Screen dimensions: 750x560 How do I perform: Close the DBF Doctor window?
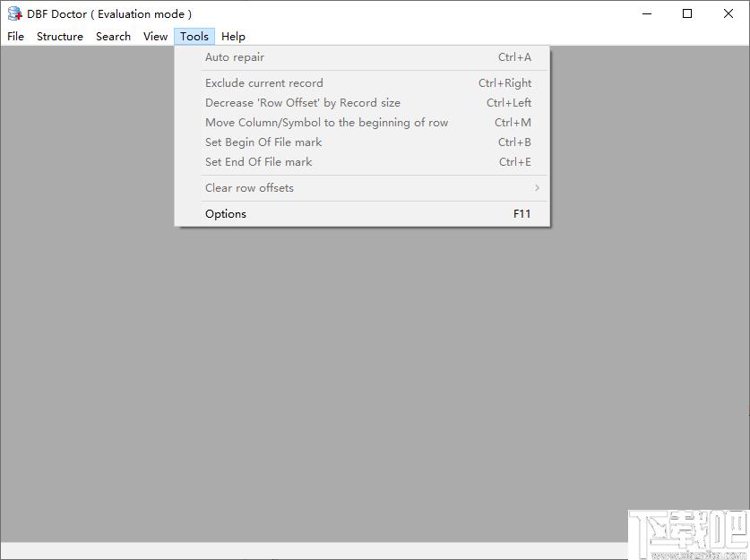click(728, 13)
